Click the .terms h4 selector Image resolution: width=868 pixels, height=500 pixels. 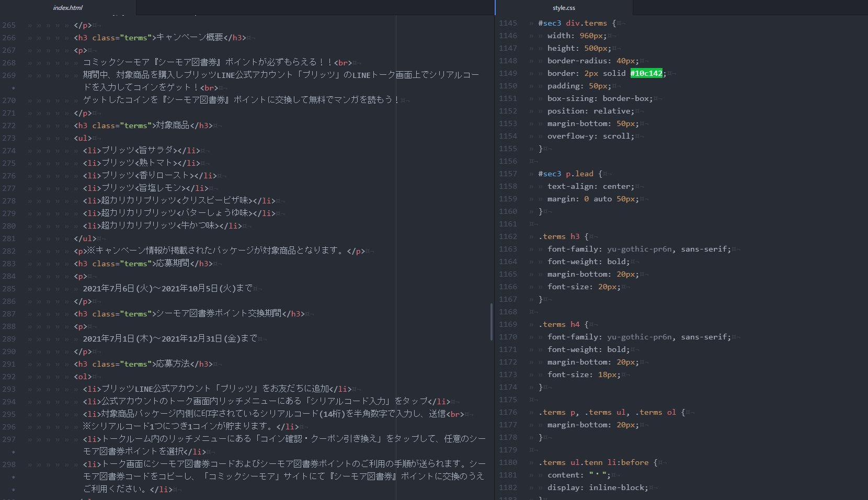pos(559,324)
